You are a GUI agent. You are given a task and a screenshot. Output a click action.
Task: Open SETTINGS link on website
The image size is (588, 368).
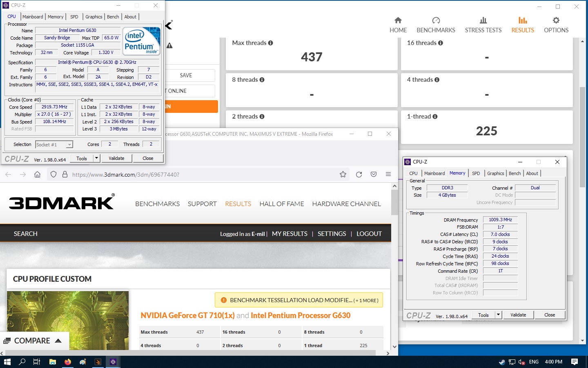point(332,233)
